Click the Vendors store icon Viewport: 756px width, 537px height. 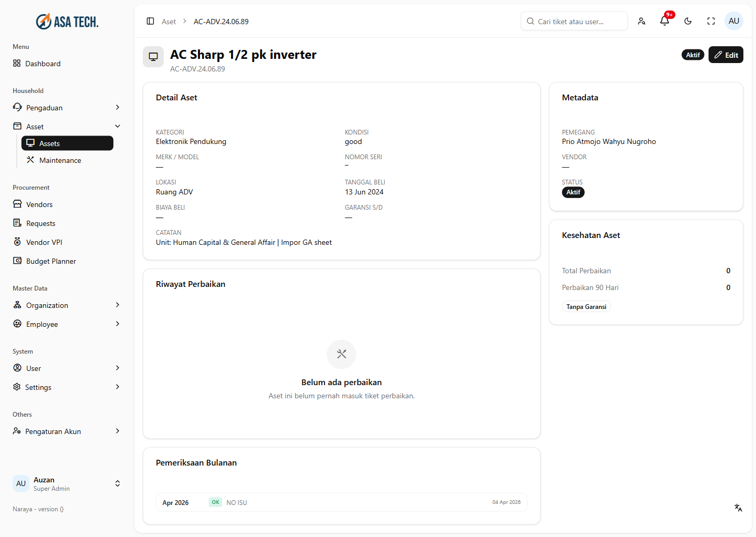[17, 204]
